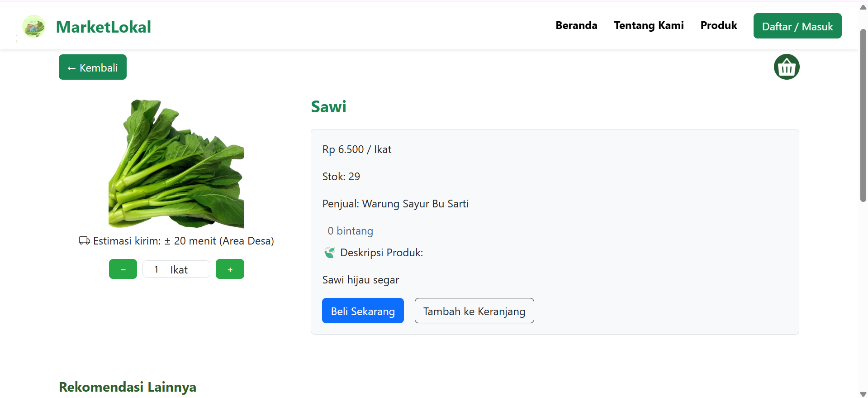Click the Stok: 29 text
This screenshot has width=868, height=398.
[x=341, y=177]
